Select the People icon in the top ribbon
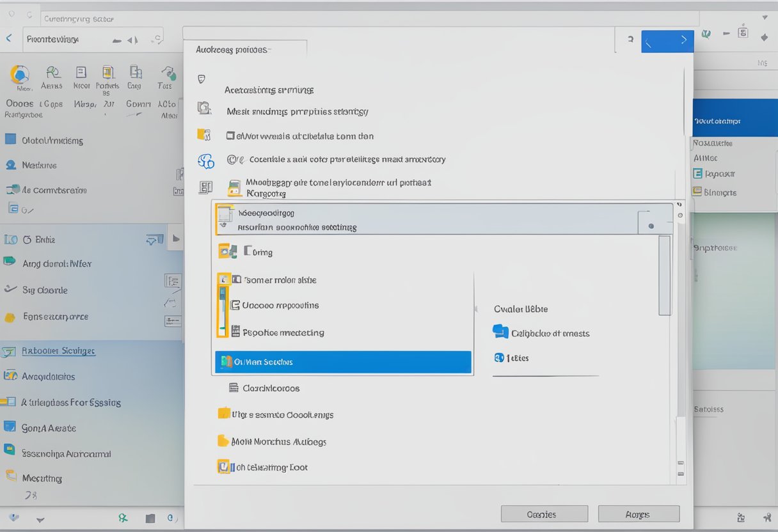This screenshot has height=532, width=778. pyautogui.click(x=52, y=72)
